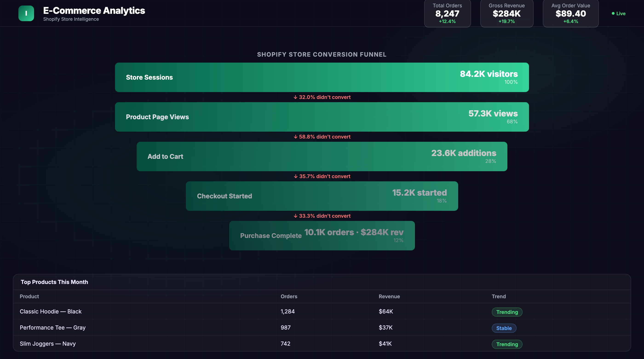Viewport: 644px width, 359px height.
Task: Click the 84.2K visitors value
Action: pos(489,74)
